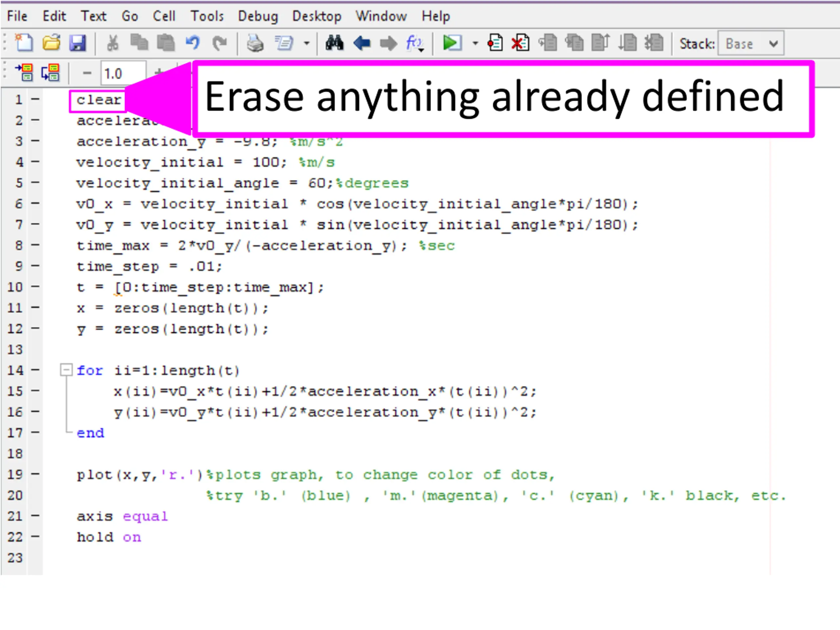The image size is (840, 630).
Task: Collapse the for loop code fold
Action: [x=66, y=370]
